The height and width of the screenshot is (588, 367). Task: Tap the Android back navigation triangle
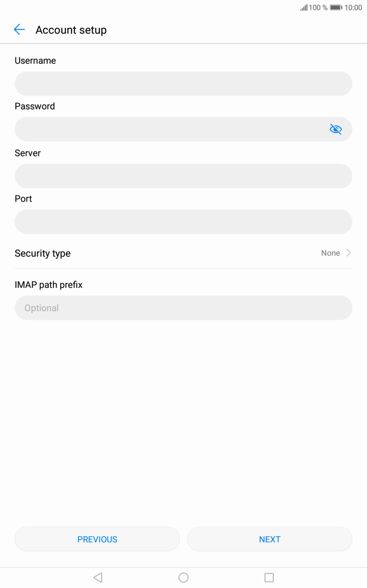(x=97, y=577)
